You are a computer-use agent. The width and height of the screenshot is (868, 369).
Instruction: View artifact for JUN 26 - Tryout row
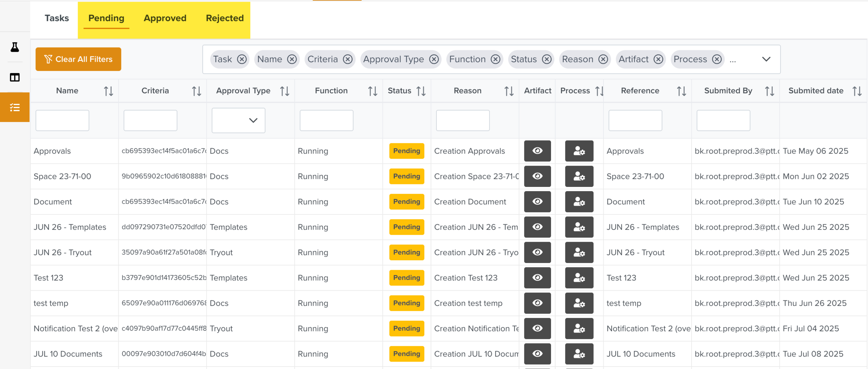point(537,252)
